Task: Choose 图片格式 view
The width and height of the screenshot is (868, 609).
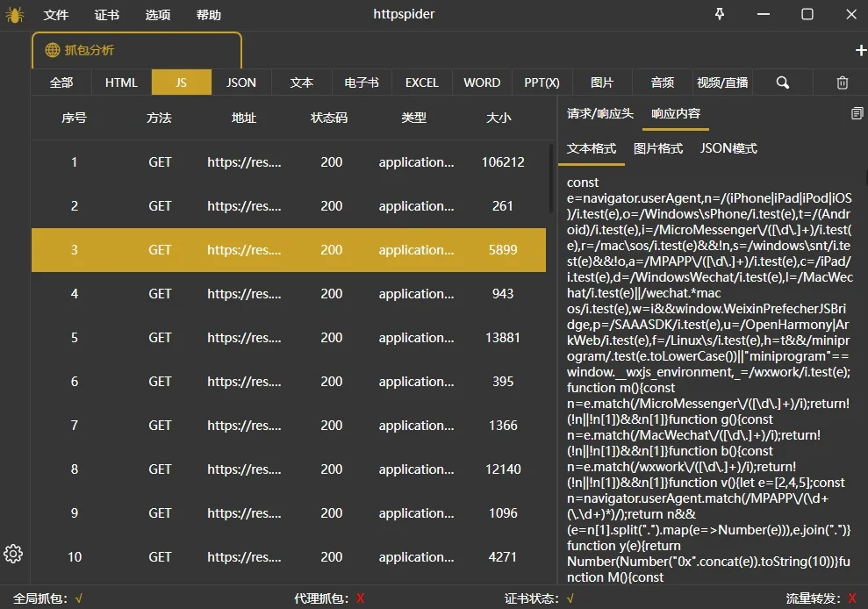Action: point(658,148)
